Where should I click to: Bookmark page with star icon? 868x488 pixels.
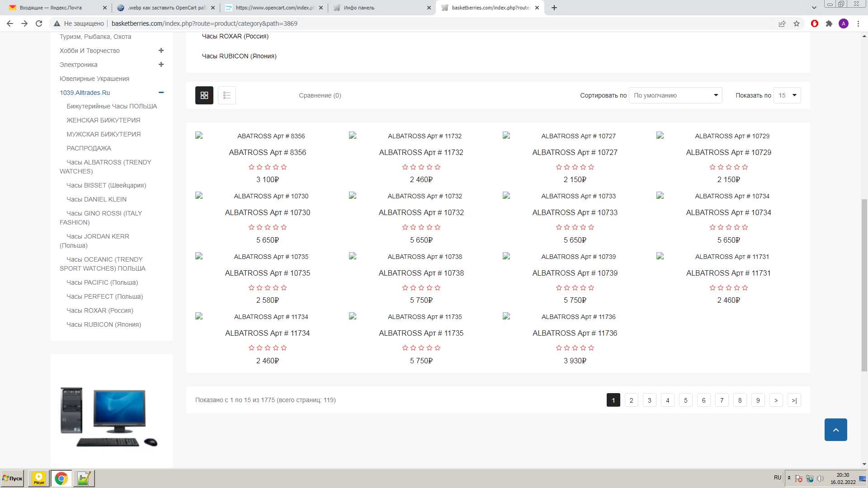coord(797,23)
